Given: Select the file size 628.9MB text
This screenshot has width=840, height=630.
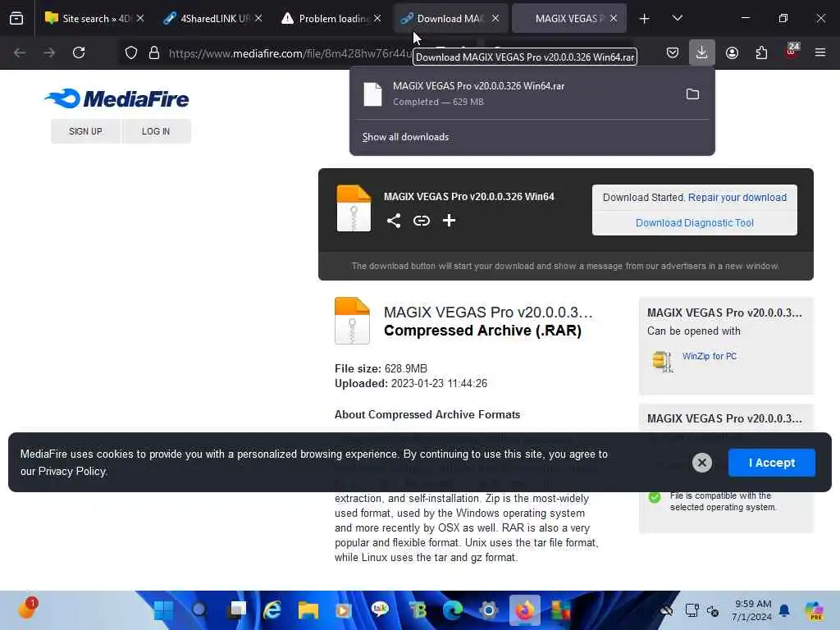Looking at the screenshot, I should click(405, 368).
